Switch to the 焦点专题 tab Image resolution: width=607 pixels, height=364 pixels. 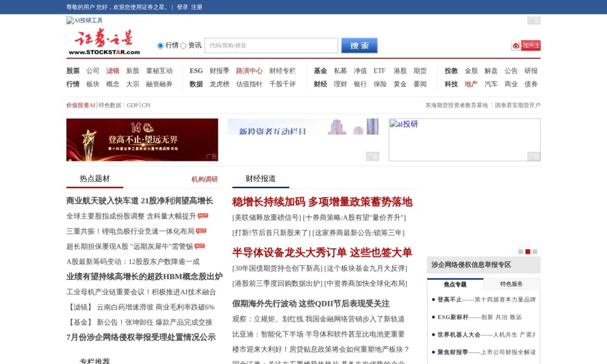tap(455, 285)
